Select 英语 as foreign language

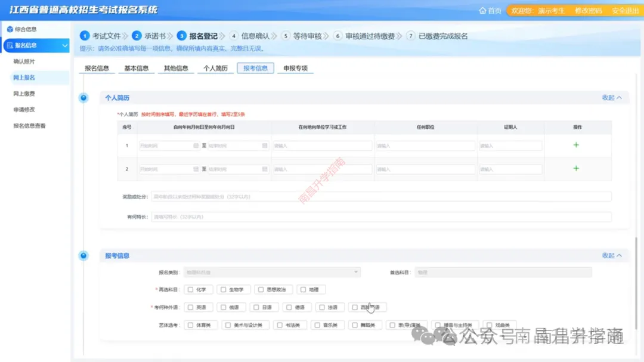point(190,307)
